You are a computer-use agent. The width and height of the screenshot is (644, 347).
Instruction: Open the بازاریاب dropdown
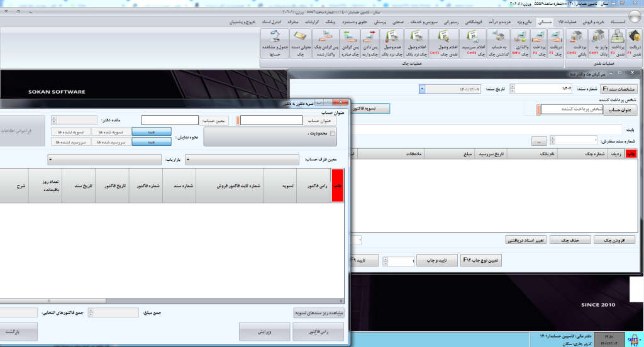tap(104, 160)
